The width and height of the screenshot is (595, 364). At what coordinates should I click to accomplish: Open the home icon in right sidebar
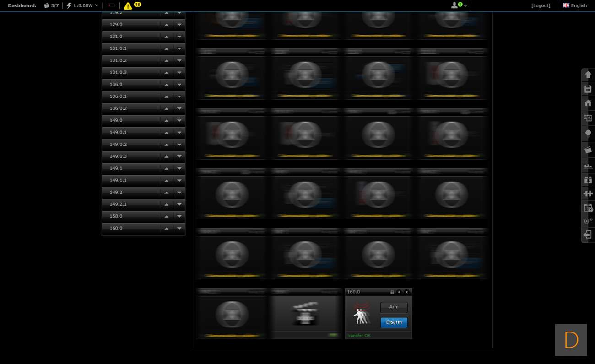588,103
